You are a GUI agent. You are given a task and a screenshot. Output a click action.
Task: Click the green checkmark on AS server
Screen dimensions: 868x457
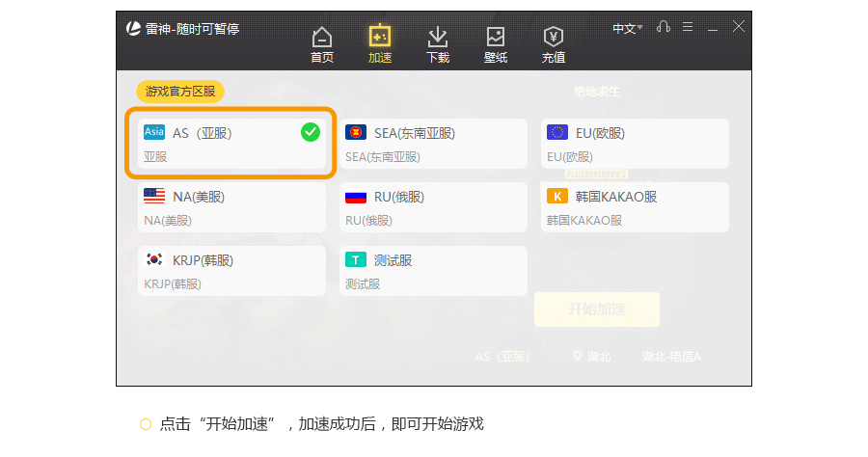point(311,132)
